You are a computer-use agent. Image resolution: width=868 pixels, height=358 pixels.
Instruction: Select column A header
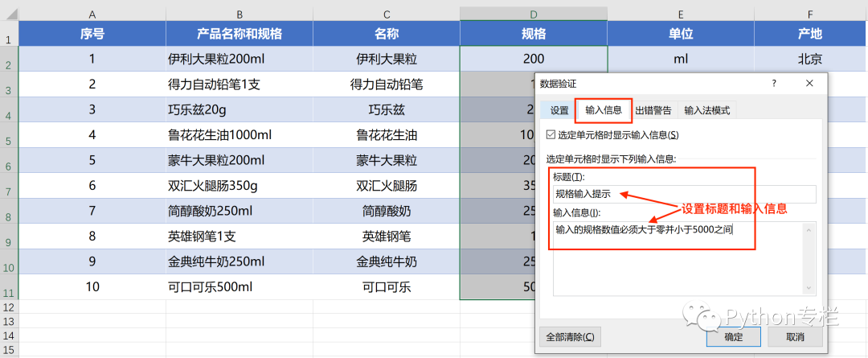point(92,14)
